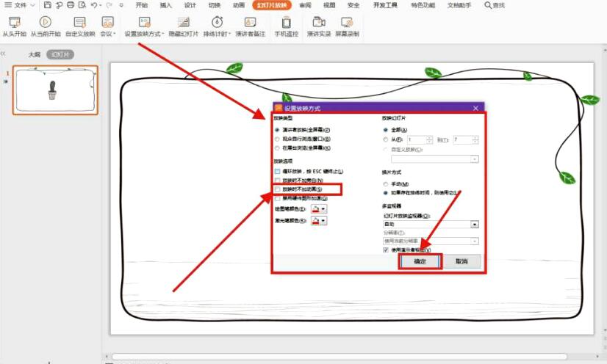This screenshot has height=364, width=607.
Task: Open the 插入 ribbon tab
Action: click(165, 5)
